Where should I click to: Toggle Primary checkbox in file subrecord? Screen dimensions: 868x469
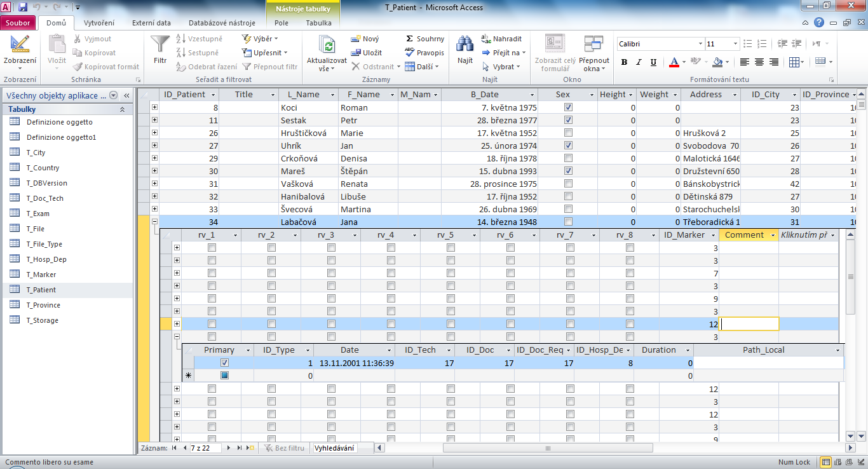(224, 363)
